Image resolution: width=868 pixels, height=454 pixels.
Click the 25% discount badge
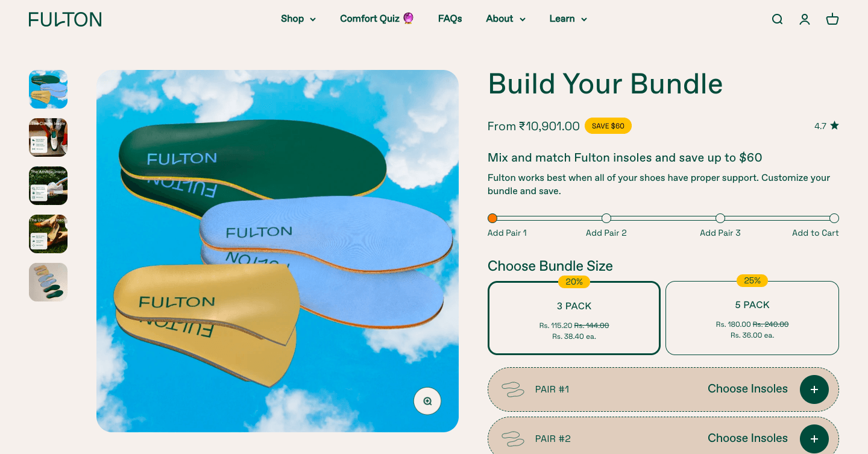click(752, 281)
